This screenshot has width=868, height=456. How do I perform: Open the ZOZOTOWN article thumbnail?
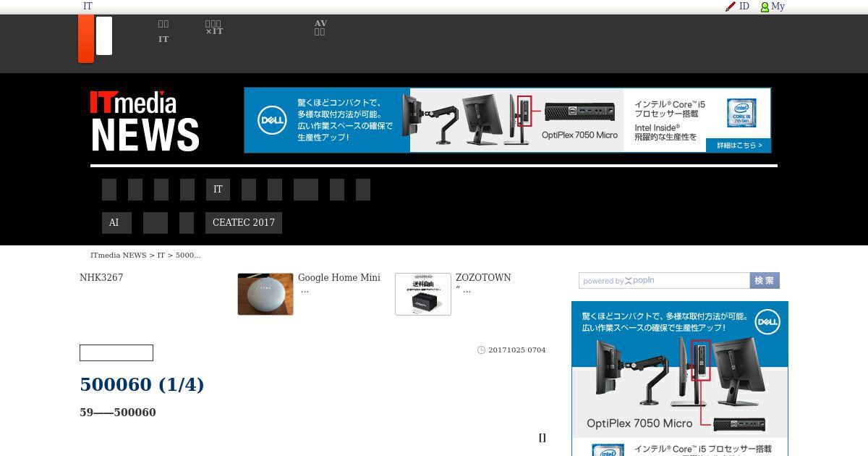(x=423, y=294)
